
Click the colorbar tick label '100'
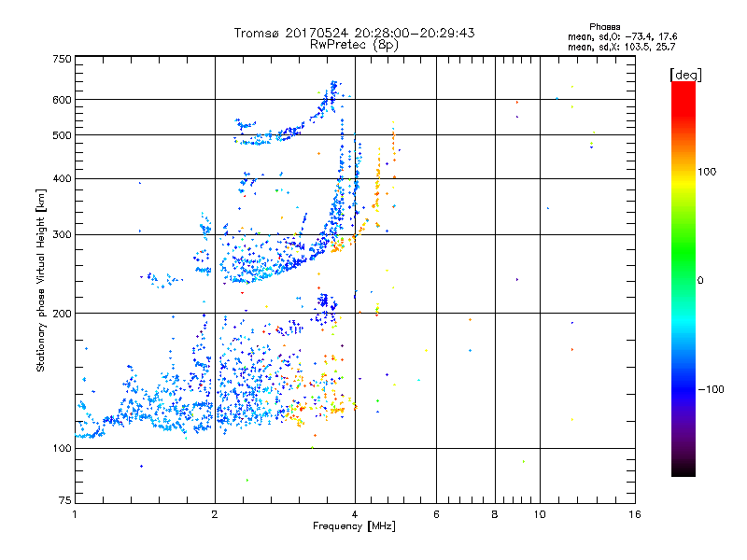click(x=707, y=172)
